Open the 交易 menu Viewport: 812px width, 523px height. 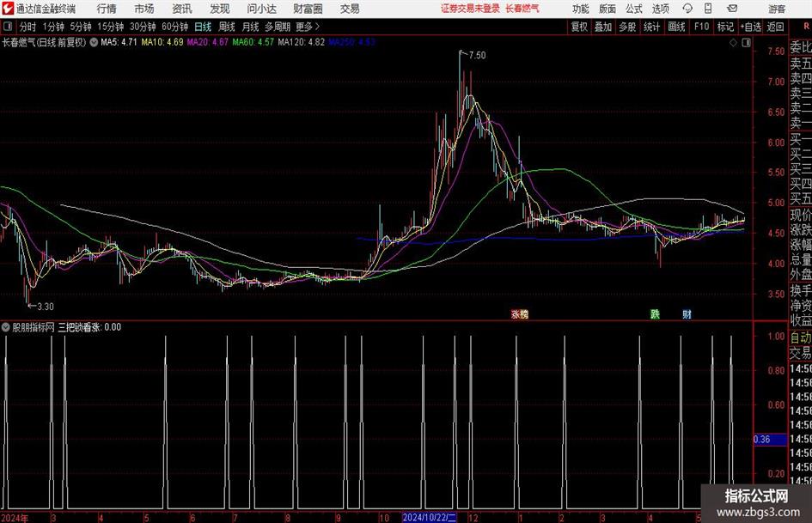click(x=350, y=9)
